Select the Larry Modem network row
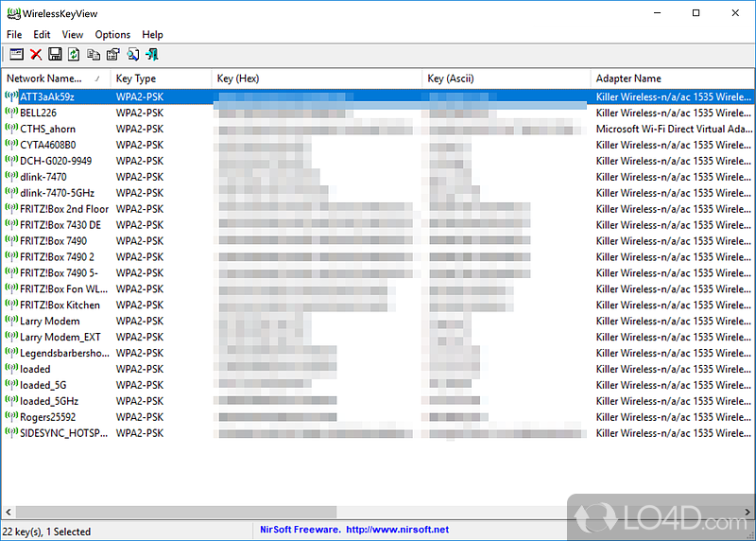This screenshot has width=756, height=541. [378, 321]
